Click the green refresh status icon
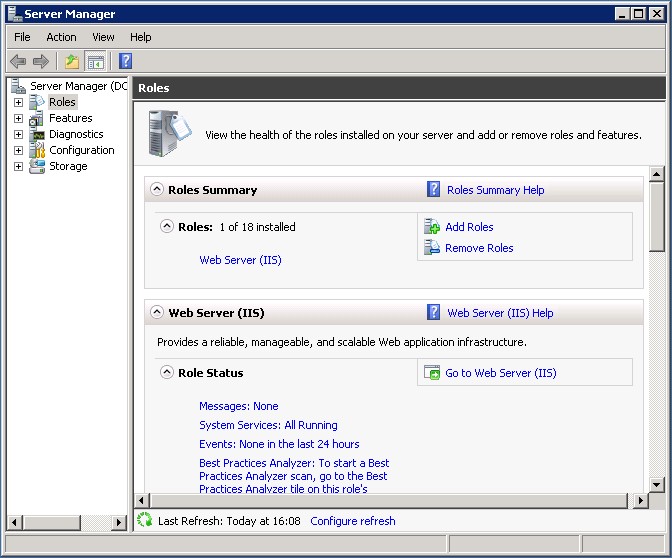 coord(145,520)
